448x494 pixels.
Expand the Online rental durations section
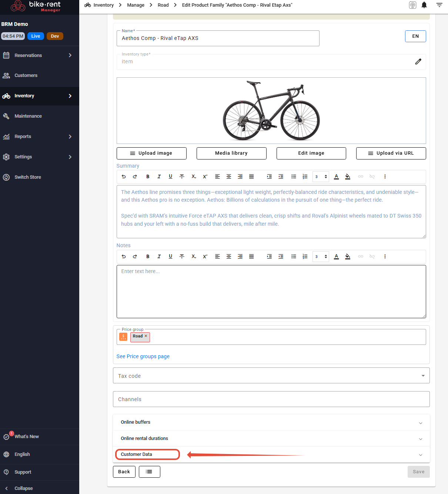[x=271, y=438]
